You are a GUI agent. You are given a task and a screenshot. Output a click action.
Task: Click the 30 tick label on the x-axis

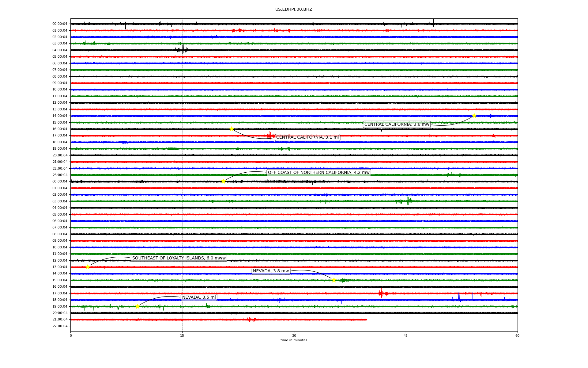point(294,335)
